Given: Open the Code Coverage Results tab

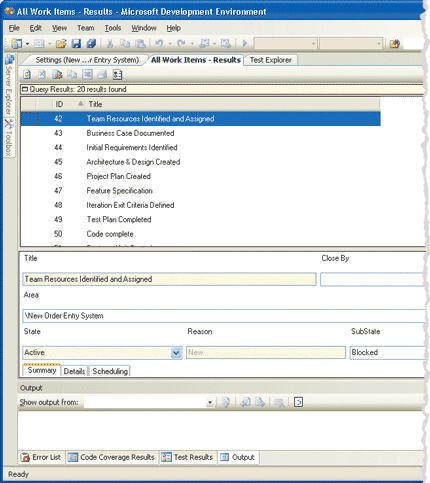Looking at the screenshot, I should pyautogui.click(x=112, y=457).
